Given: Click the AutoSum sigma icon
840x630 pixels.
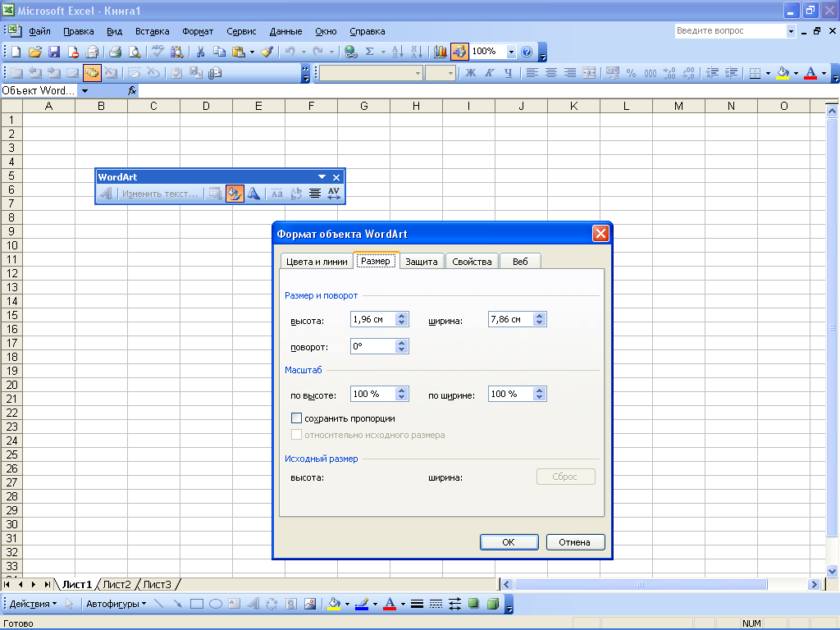Looking at the screenshot, I should point(370,52).
